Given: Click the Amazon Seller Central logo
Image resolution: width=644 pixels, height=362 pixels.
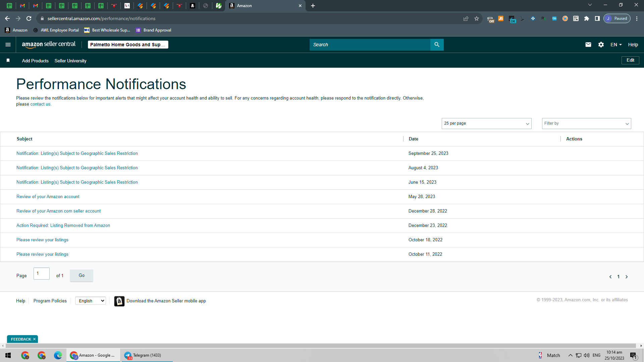Looking at the screenshot, I should (49, 45).
